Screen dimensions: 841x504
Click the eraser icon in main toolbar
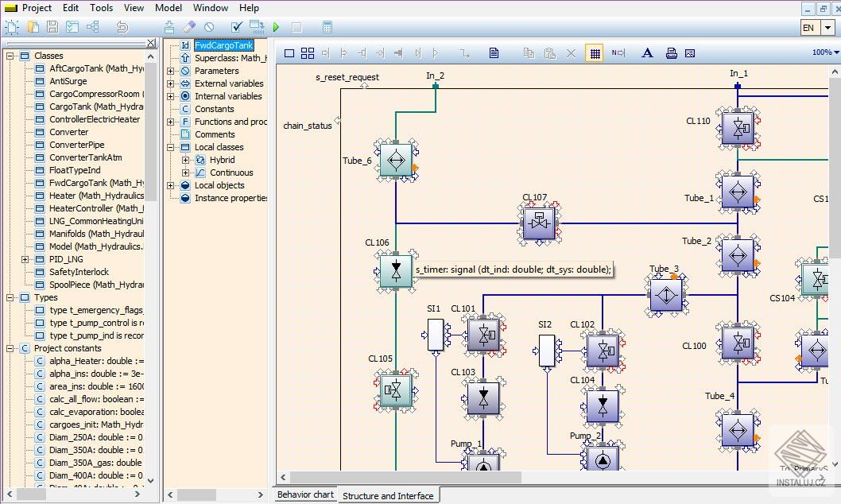coord(189,27)
